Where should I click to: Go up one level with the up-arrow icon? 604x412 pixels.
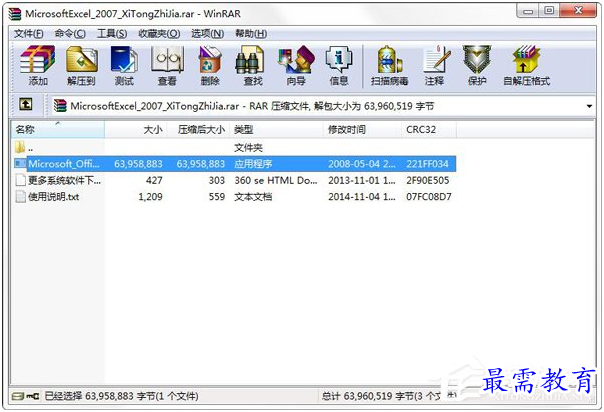pos(26,104)
